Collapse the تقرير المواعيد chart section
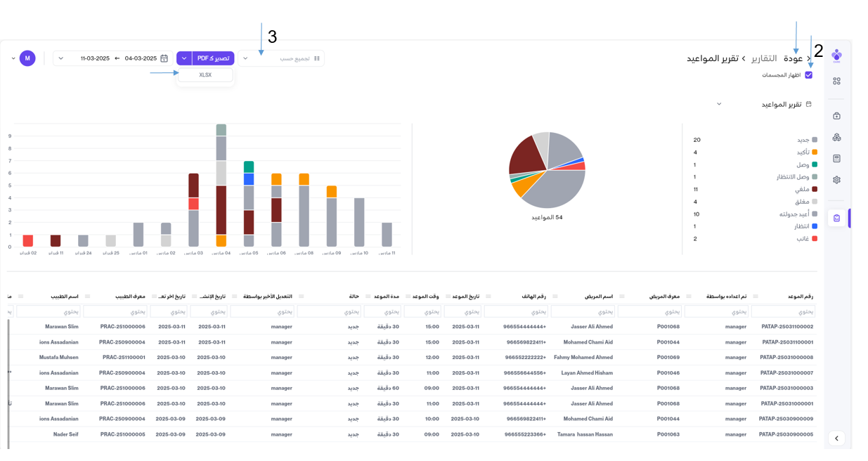Screen dimensions: 868x461 (719, 104)
